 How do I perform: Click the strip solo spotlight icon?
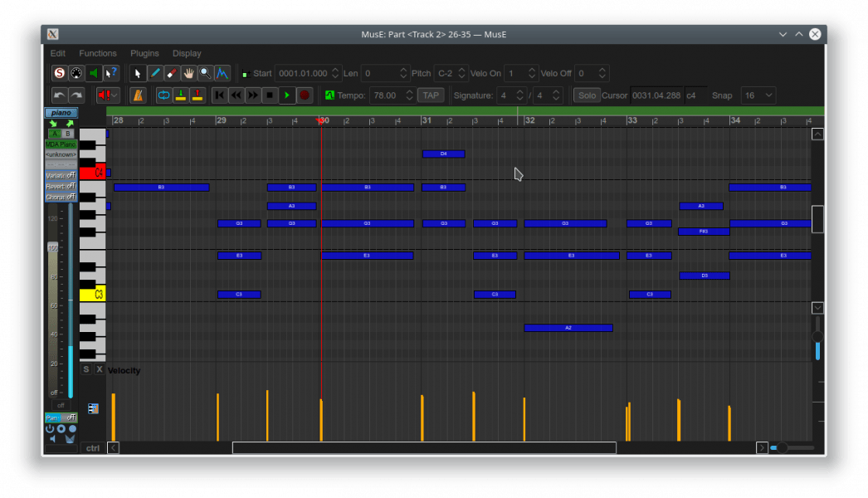click(70, 439)
